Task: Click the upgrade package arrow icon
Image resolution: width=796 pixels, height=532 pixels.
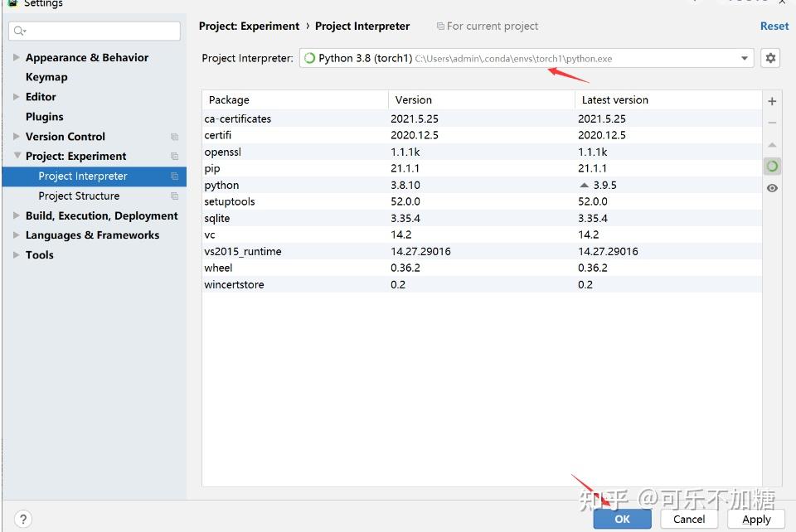Action: [772, 145]
